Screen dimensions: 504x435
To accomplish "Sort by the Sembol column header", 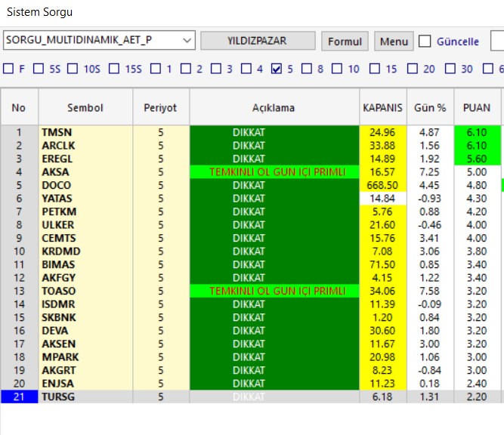I will click(x=85, y=107).
